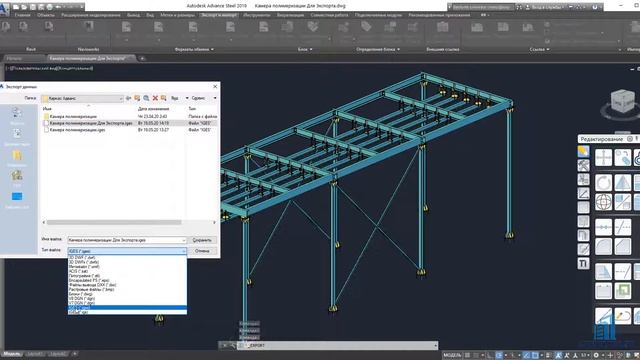This screenshot has height=360, width=640.
Task: Click the search the web icon in export dialog
Action: click(x=146, y=98)
